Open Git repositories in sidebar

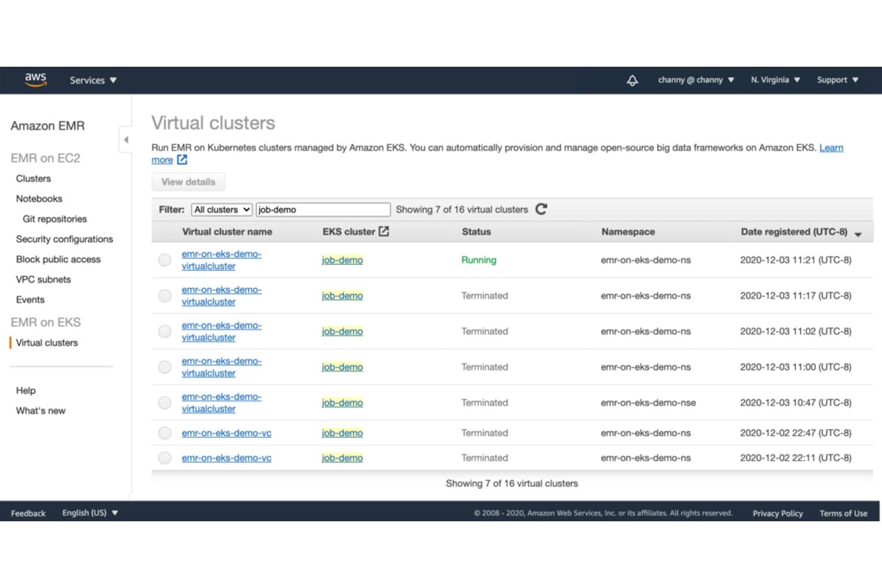point(55,219)
